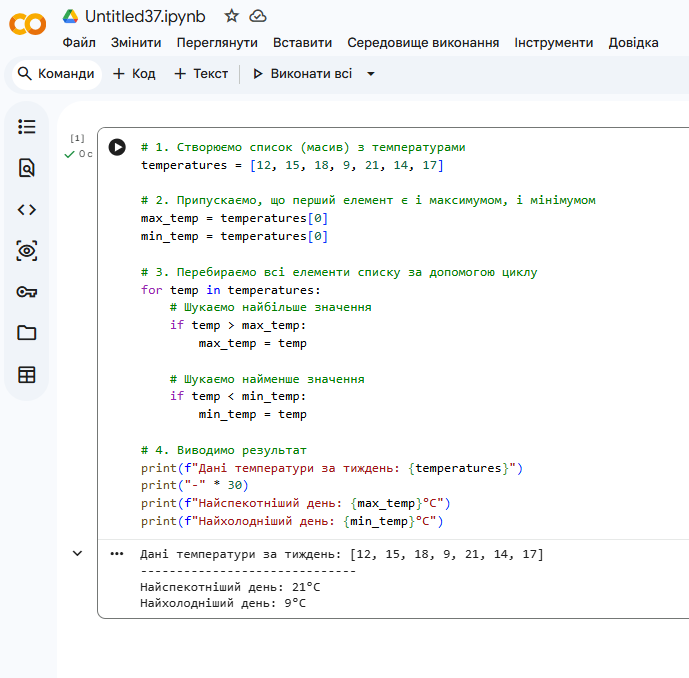
Task: Open the Table of contents sidebar panel
Action: [x=27, y=127]
